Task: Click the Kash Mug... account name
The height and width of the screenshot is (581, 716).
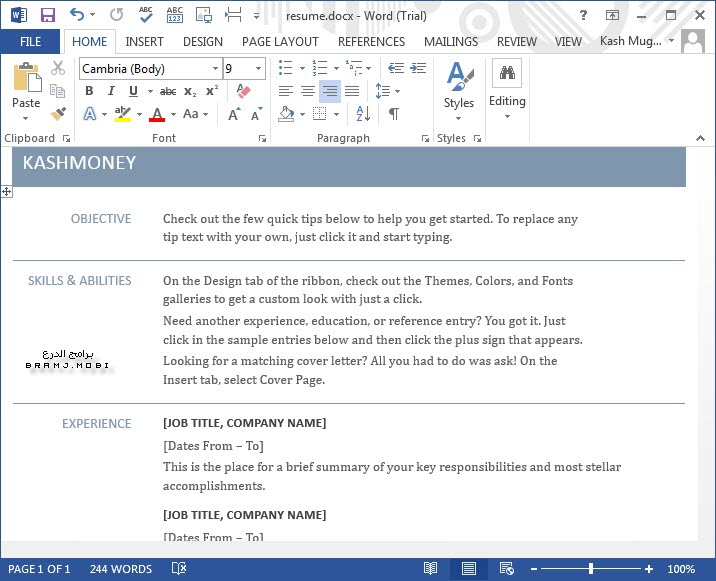Action: point(631,41)
